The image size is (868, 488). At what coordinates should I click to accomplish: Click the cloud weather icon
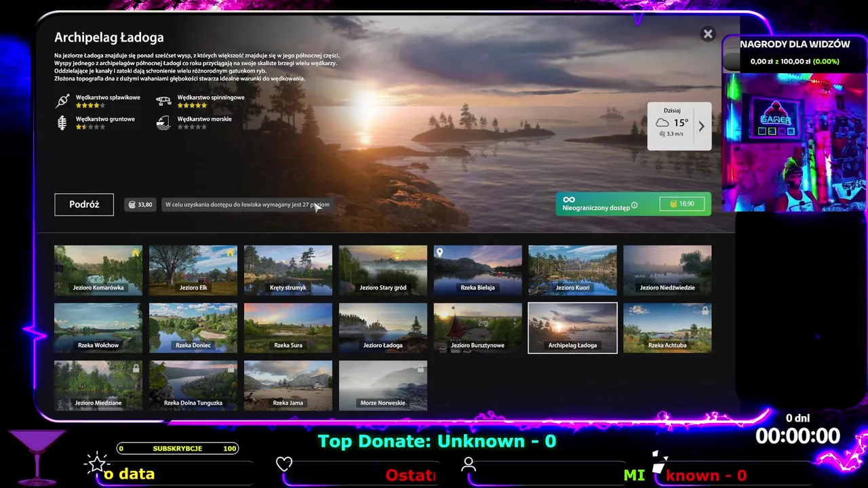[x=662, y=123]
